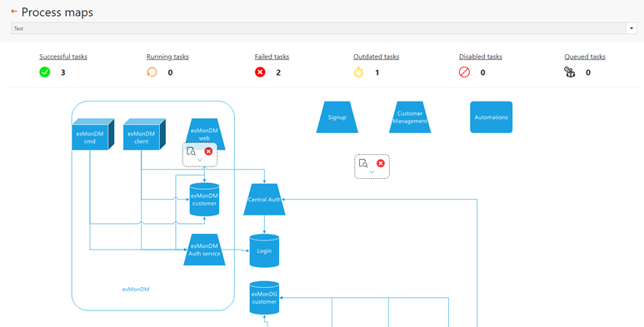Select the Customer Management node

pos(410,117)
